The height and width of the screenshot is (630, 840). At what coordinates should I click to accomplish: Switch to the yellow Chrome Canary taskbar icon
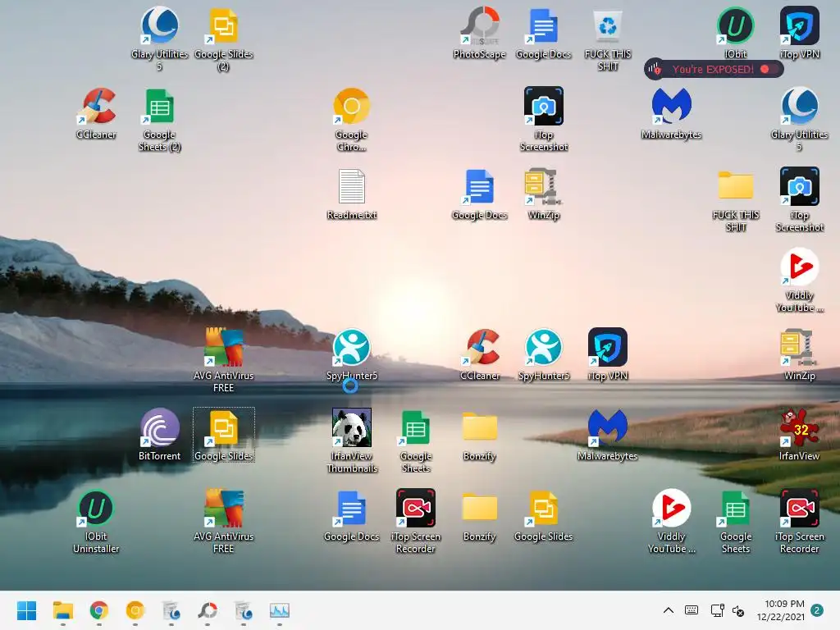click(135, 610)
